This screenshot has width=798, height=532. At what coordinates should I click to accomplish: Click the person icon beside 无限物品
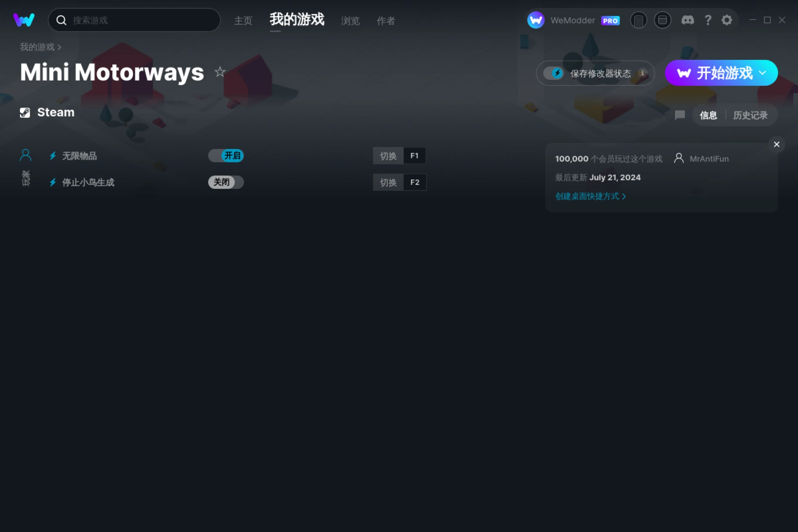click(25, 155)
